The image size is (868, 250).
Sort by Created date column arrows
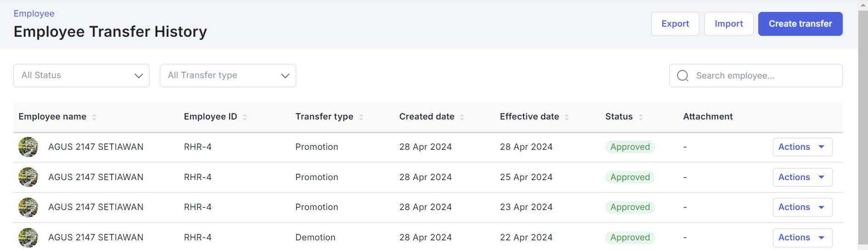(x=462, y=117)
